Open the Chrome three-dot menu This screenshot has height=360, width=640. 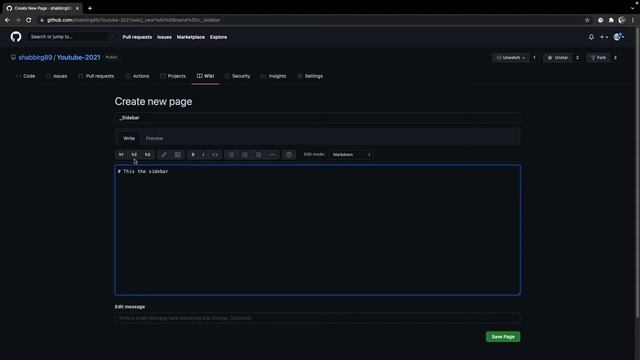[633, 20]
